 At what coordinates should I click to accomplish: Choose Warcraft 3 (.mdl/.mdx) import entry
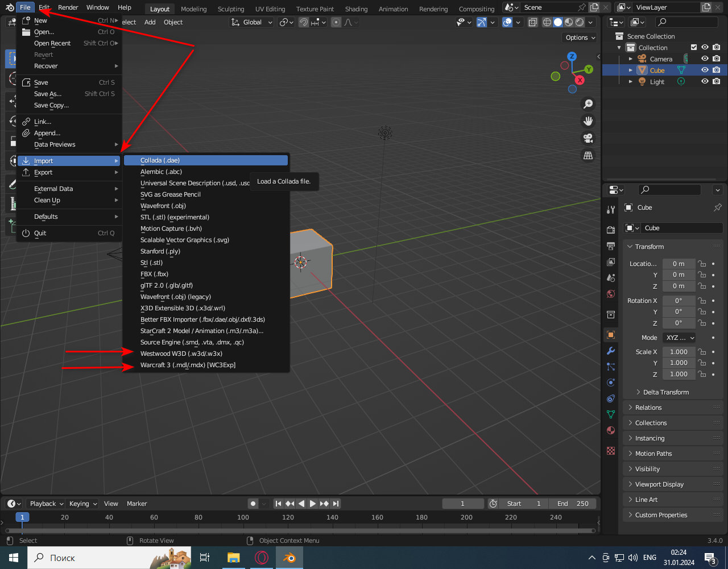(188, 365)
